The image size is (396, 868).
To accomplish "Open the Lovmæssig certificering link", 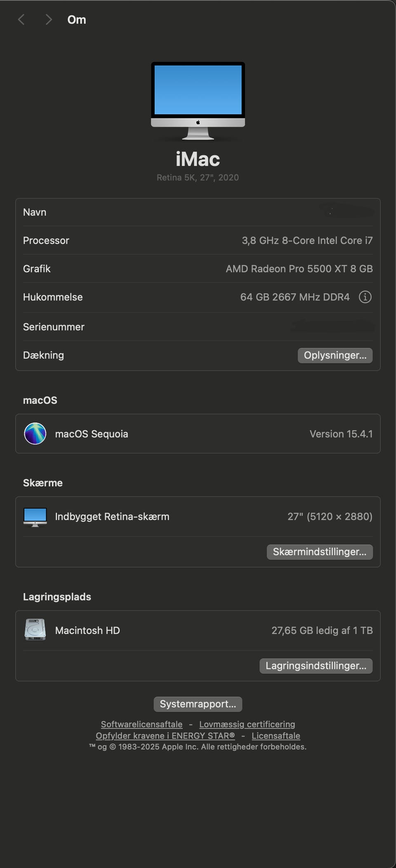I will coord(247,724).
